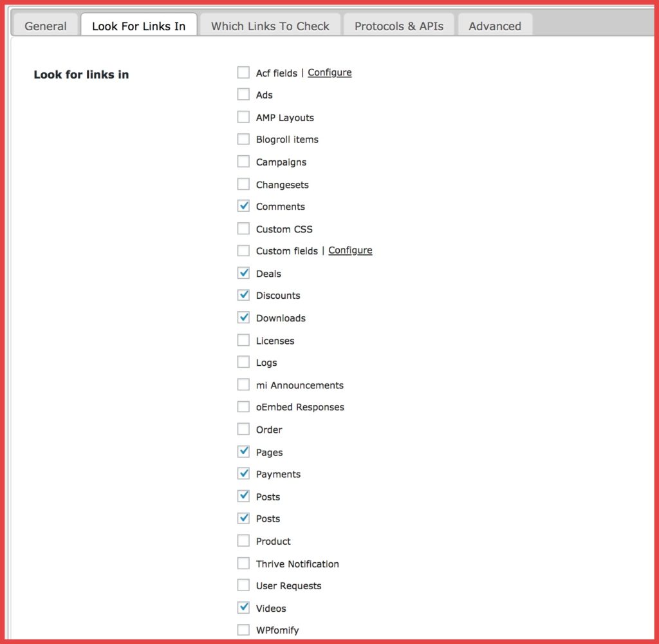Open the Which Links To Check tab
This screenshot has width=659, height=644.
pos(270,26)
